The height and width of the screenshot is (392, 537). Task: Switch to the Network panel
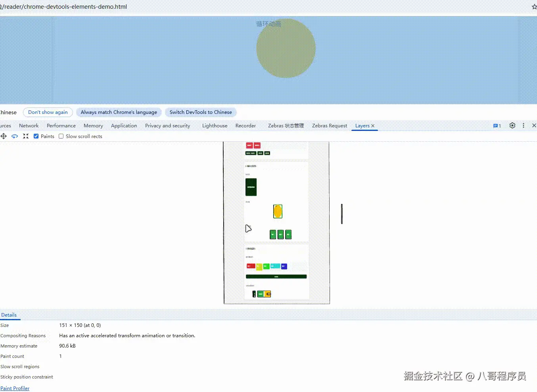tap(29, 125)
